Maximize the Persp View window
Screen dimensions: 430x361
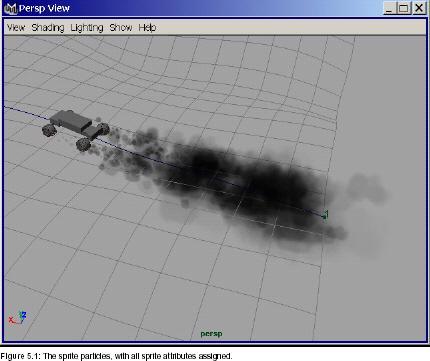404,8
